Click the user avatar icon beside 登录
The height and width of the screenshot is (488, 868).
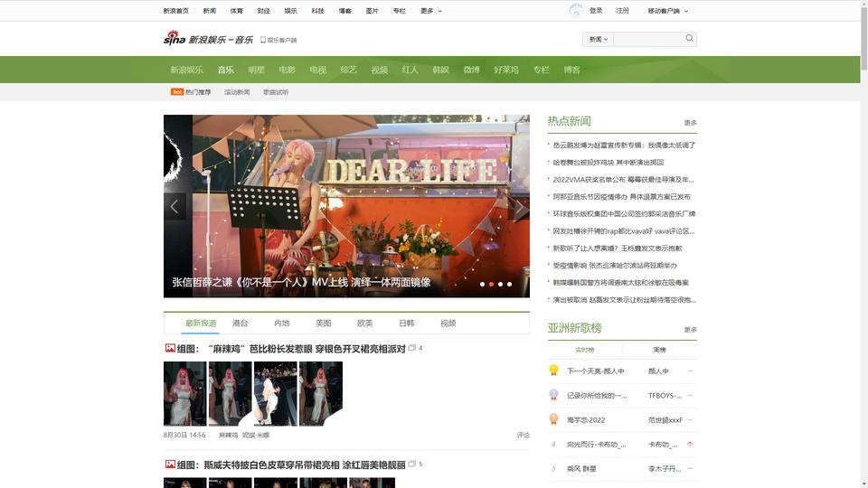coord(576,10)
